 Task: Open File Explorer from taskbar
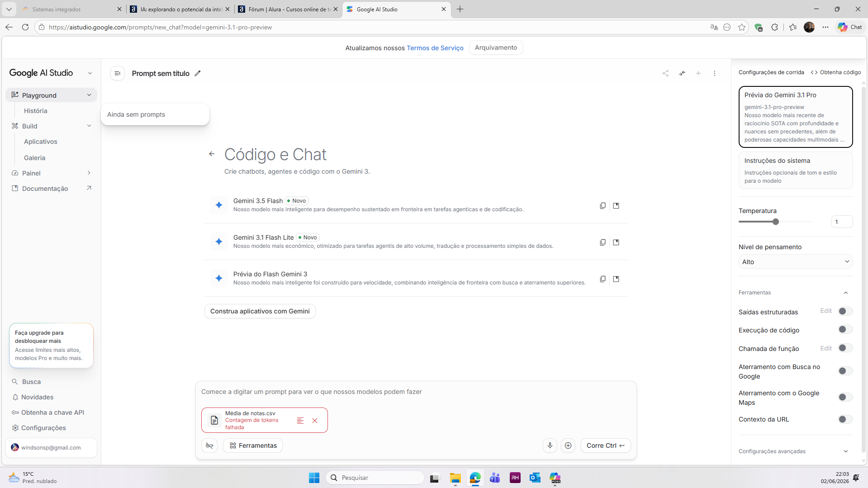coord(455,478)
